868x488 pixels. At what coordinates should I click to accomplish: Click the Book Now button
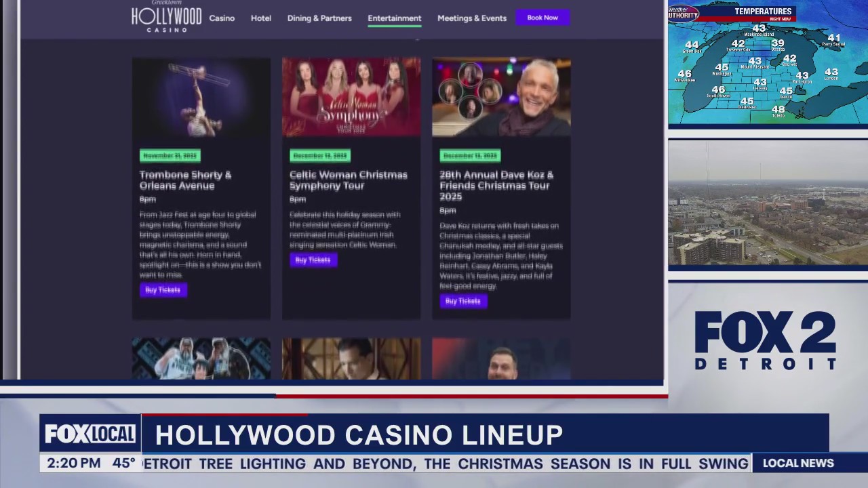(x=542, y=17)
